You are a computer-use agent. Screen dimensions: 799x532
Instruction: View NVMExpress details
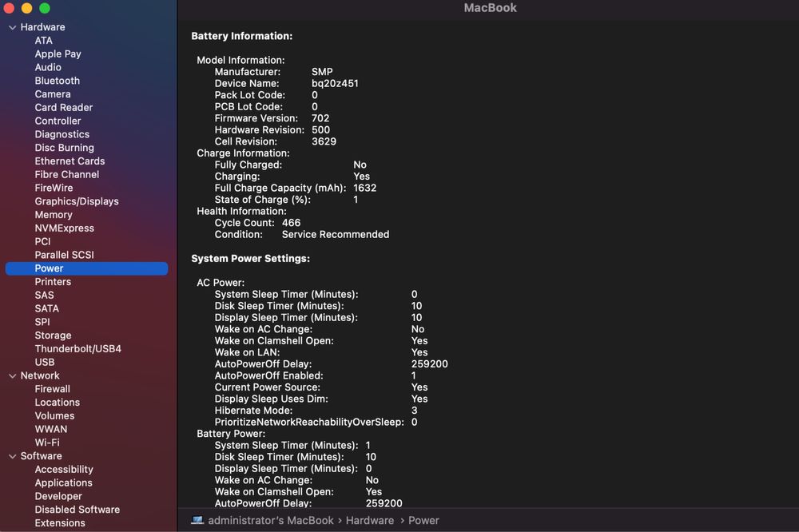[64, 228]
